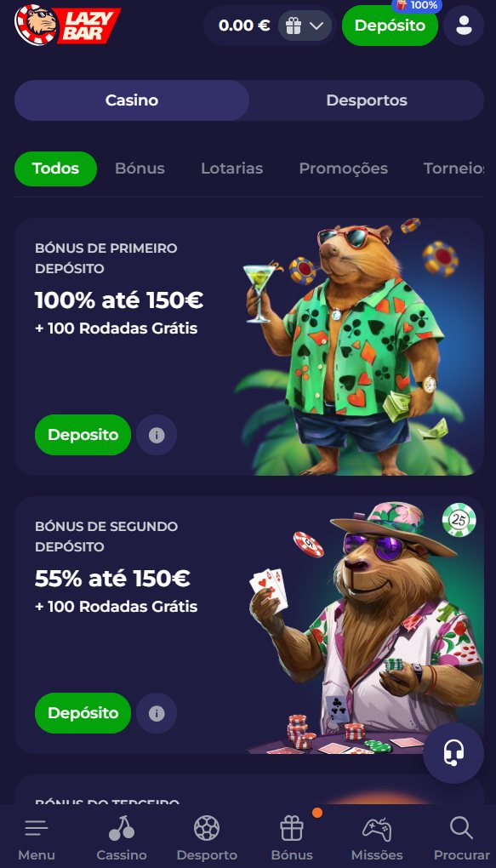Tap the Procurar search icon

(461, 829)
